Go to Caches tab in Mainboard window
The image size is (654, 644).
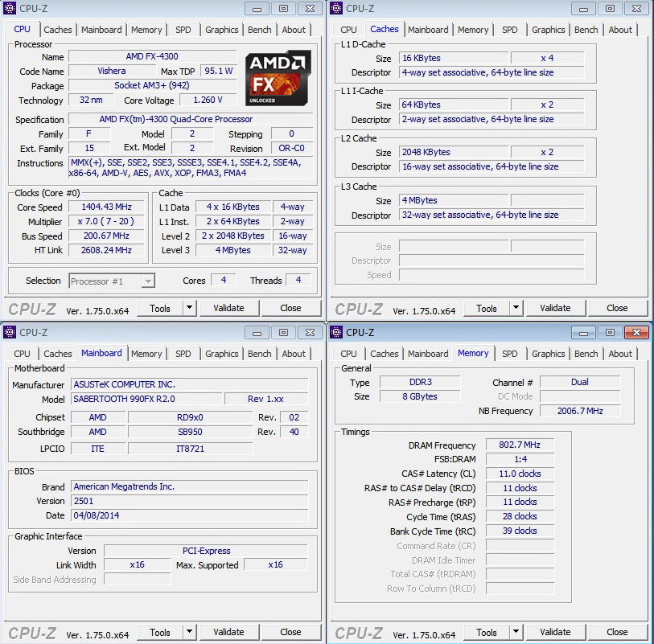(58, 354)
